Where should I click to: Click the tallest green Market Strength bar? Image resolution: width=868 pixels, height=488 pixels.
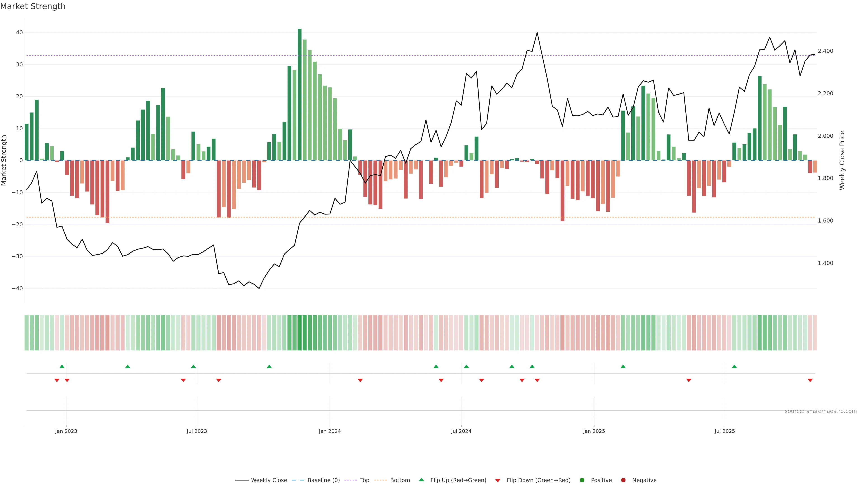click(300, 94)
